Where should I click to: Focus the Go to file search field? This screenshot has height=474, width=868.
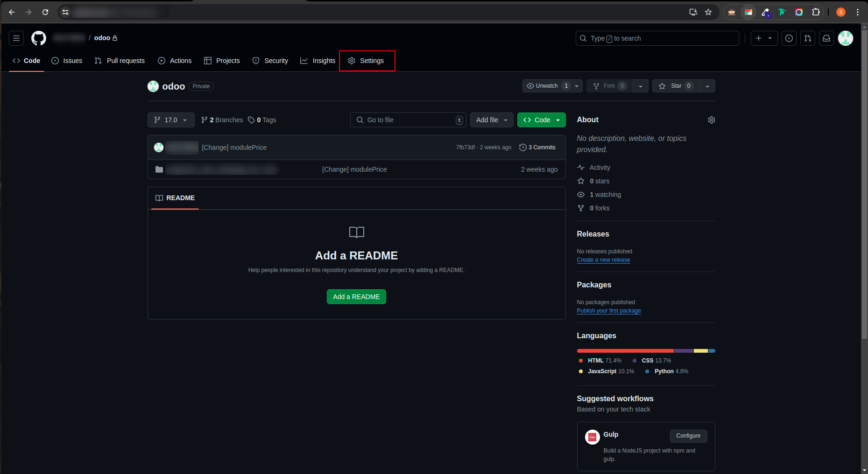click(x=408, y=120)
